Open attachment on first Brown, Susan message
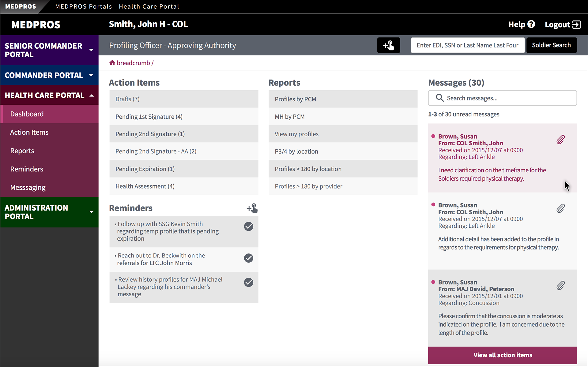The image size is (588, 367). point(560,140)
